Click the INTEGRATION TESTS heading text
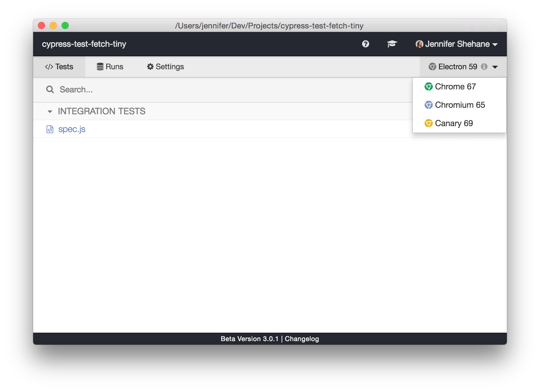 coord(102,111)
